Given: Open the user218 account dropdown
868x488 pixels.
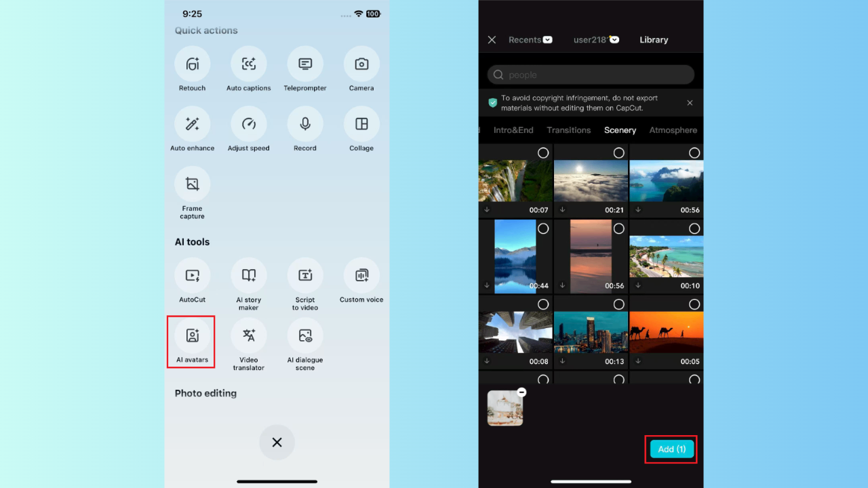Looking at the screenshot, I should click(596, 39).
